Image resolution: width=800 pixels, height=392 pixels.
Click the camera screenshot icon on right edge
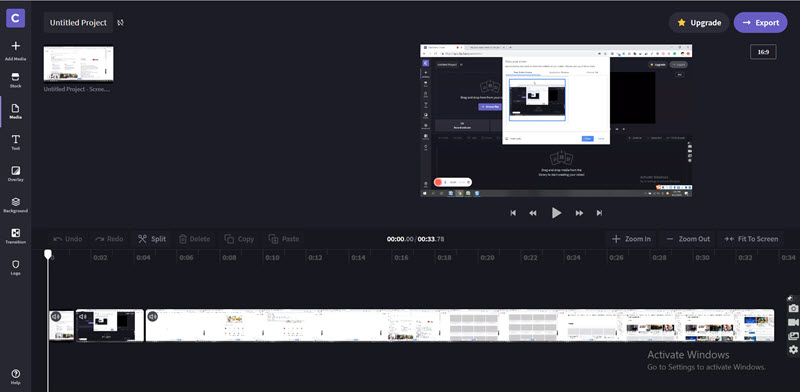tap(793, 309)
